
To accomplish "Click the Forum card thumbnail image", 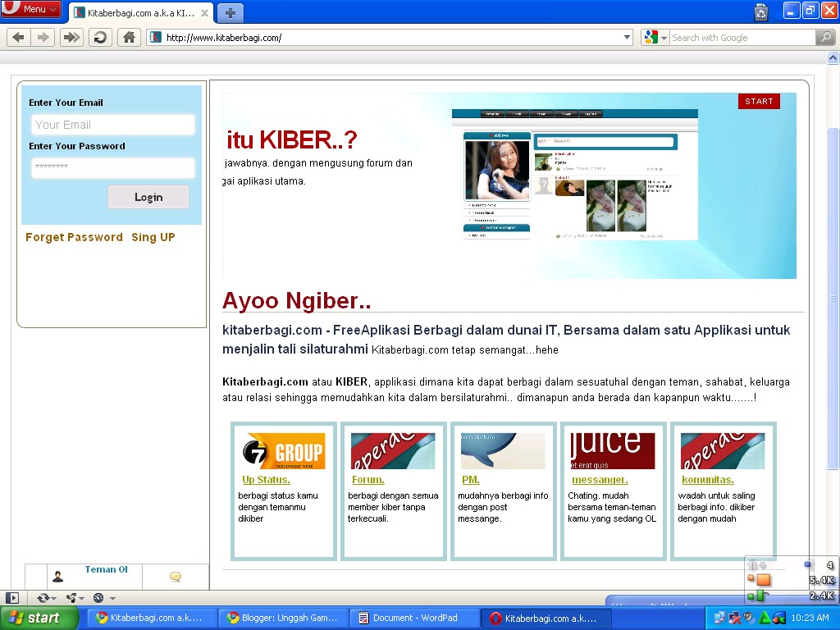I will coord(393,451).
